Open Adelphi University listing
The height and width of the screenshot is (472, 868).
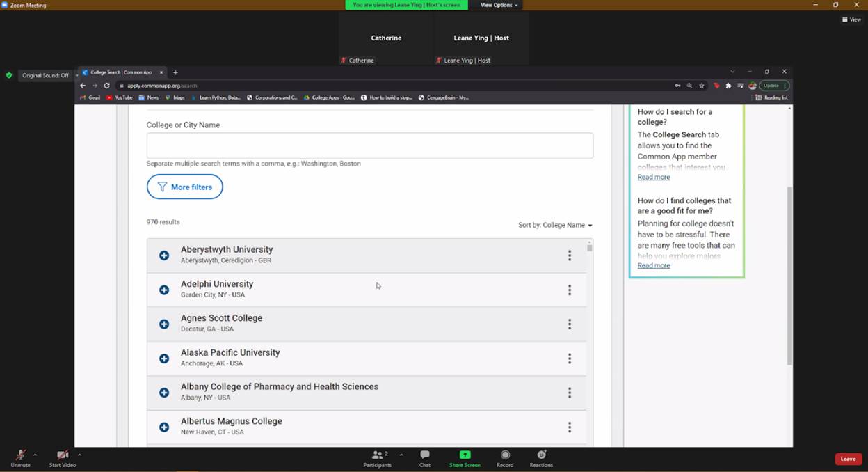coord(217,284)
